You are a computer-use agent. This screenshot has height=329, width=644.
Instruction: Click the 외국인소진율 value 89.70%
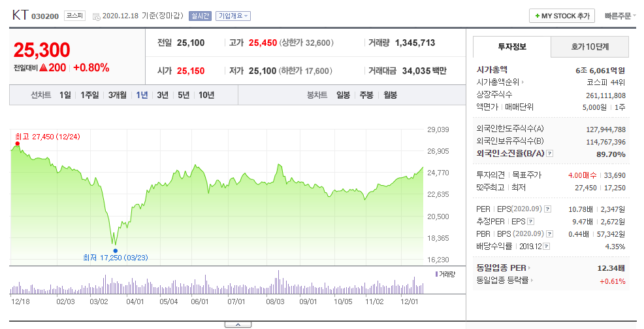611,154
